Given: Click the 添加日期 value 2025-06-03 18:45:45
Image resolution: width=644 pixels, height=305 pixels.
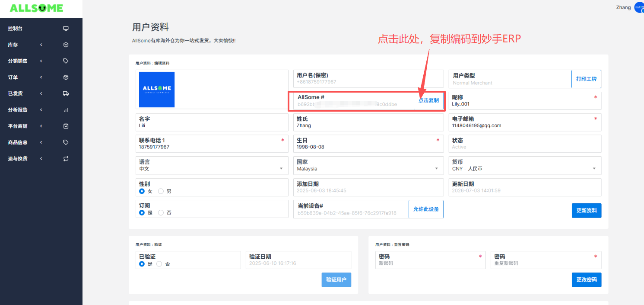Looking at the screenshot, I should (x=321, y=190).
